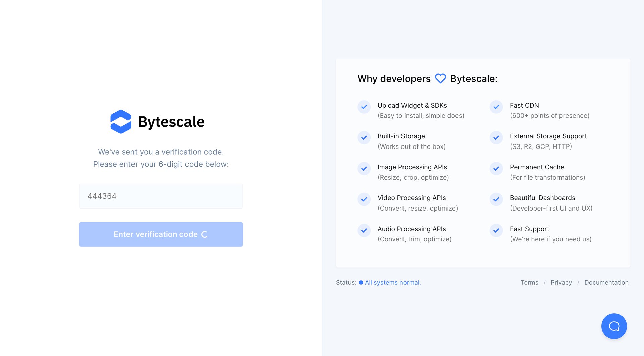The width and height of the screenshot is (644, 356).
Task: Click the checkmark beside Video Processing APIs
Action: point(364,199)
